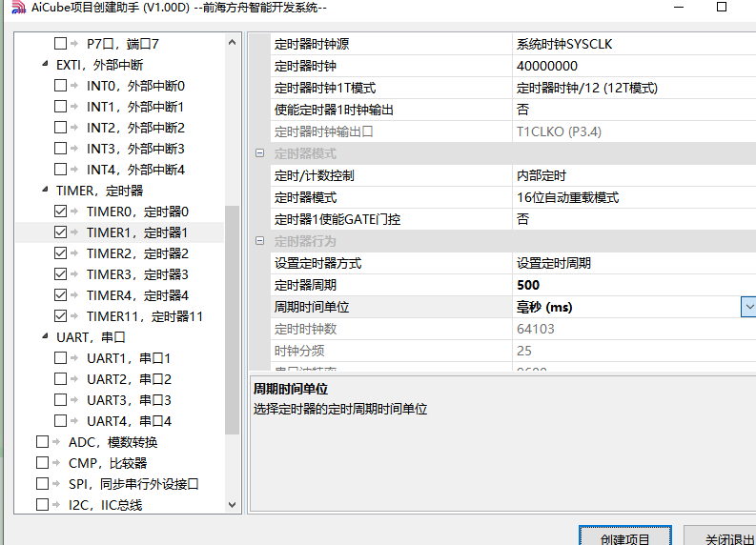Enable the INT0 外部中断0 checkbox
756x545 pixels.
click(x=60, y=86)
